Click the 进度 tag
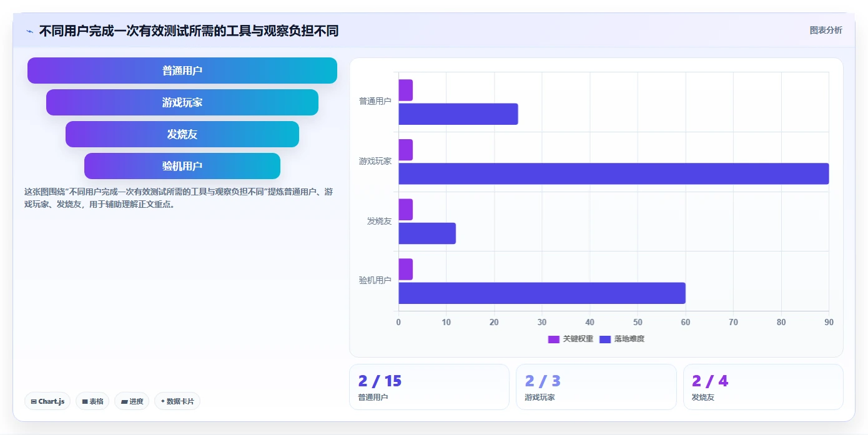The height and width of the screenshot is (435, 868). 132,401
